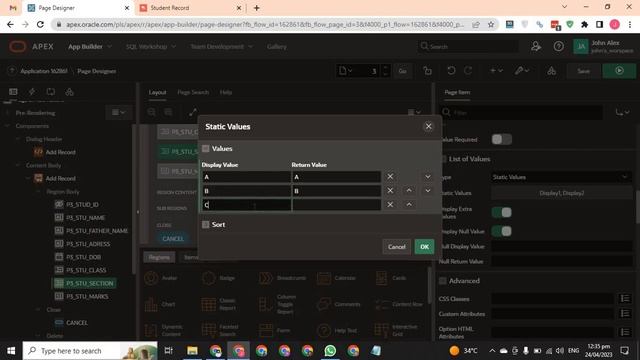Toggle the Display Extra Values switch
Viewport: 640px width, 360px height.
(502, 212)
